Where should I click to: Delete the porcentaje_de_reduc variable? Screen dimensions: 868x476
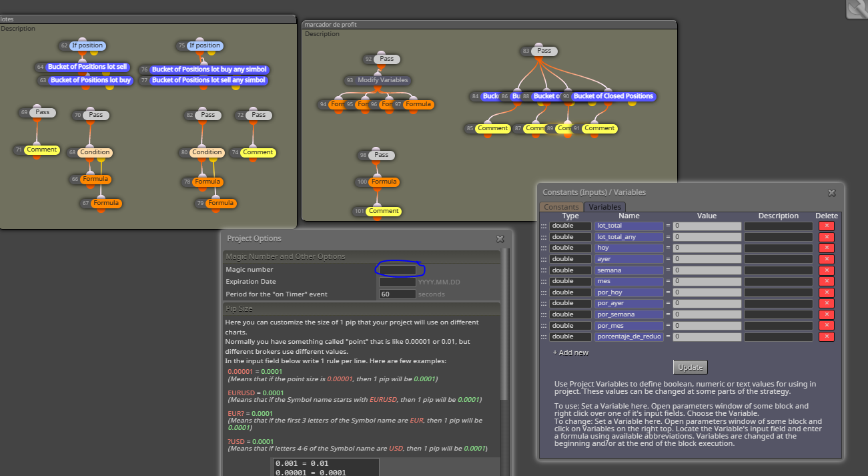click(826, 336)
